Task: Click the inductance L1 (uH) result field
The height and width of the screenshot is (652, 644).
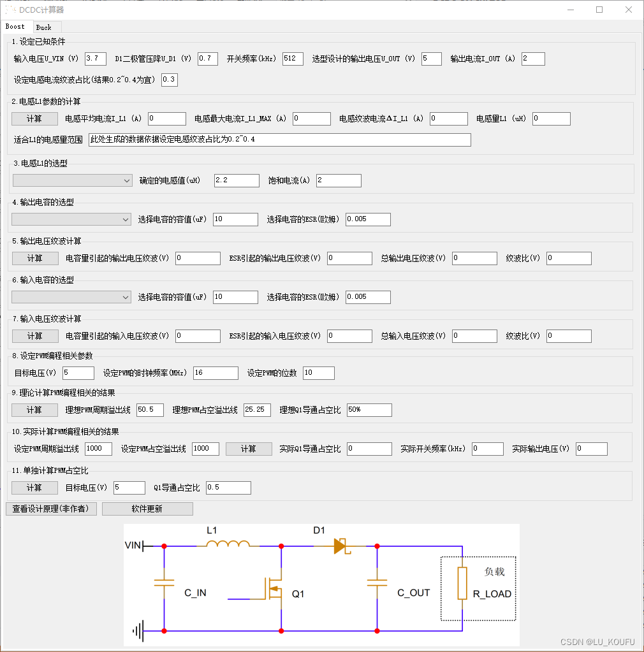Action: pyautogui.click(x=552, y=119)
